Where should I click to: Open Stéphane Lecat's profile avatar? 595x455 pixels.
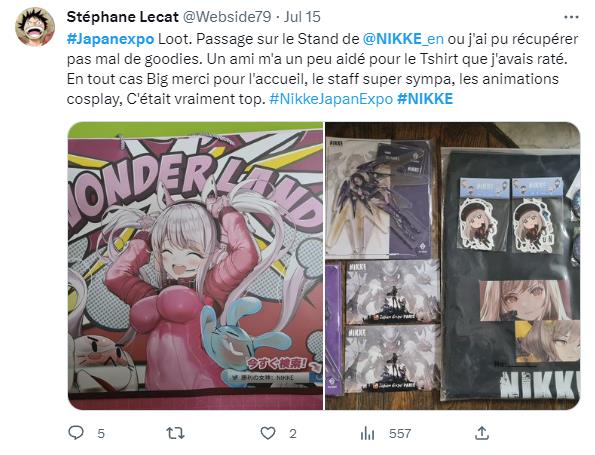click(35, 27)
